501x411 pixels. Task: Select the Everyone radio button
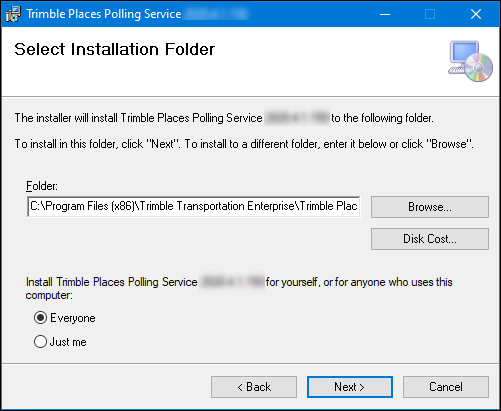click(40, 318)
